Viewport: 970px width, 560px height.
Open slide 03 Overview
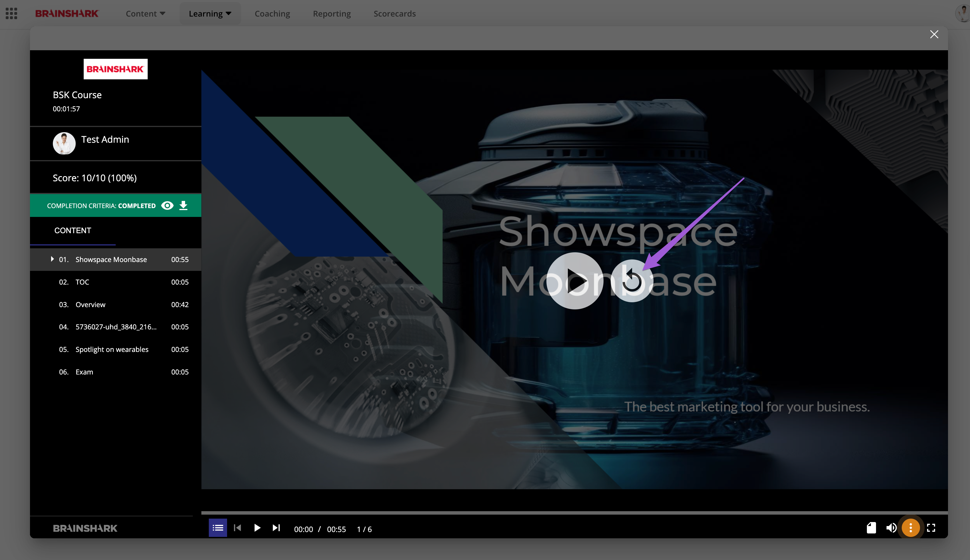coord(115,305)
